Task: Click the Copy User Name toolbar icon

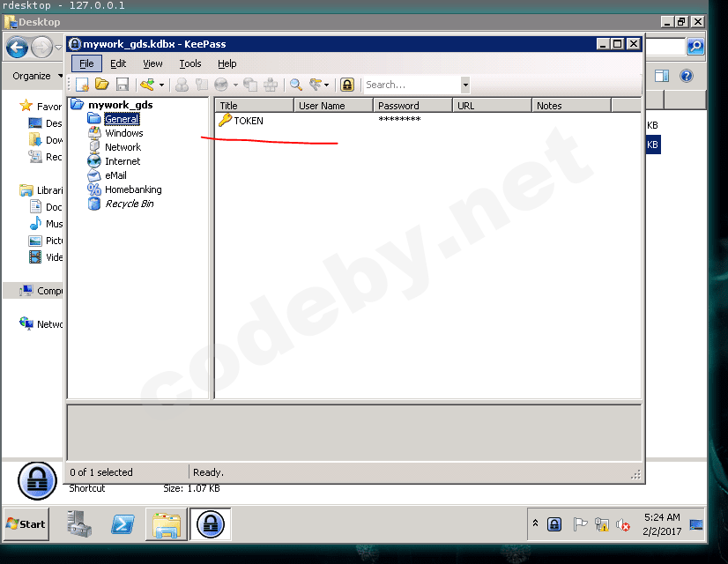Action: coord(182,85)
